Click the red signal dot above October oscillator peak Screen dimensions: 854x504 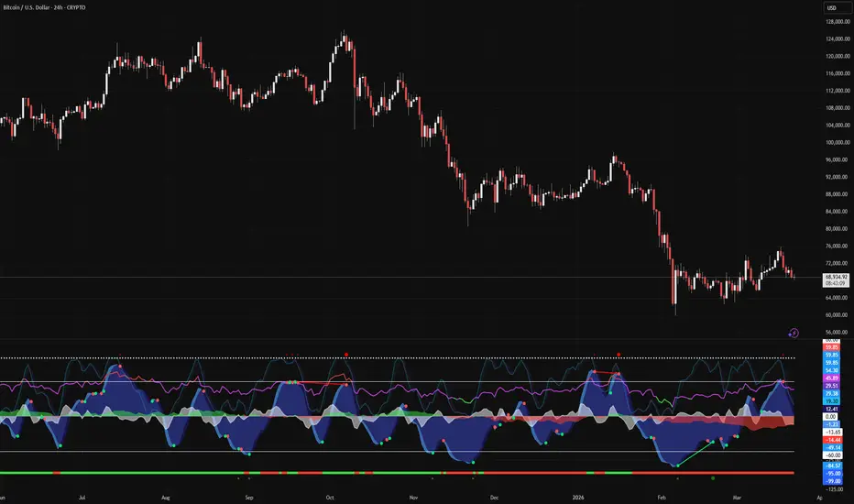pyautogui.click(x=346, y=355)
